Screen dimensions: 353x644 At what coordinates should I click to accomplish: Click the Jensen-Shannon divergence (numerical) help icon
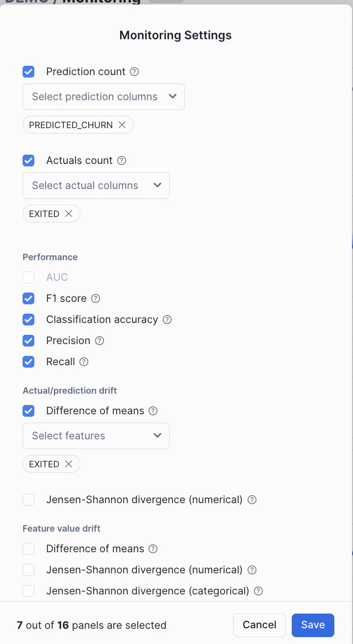[x=252, y=500]
